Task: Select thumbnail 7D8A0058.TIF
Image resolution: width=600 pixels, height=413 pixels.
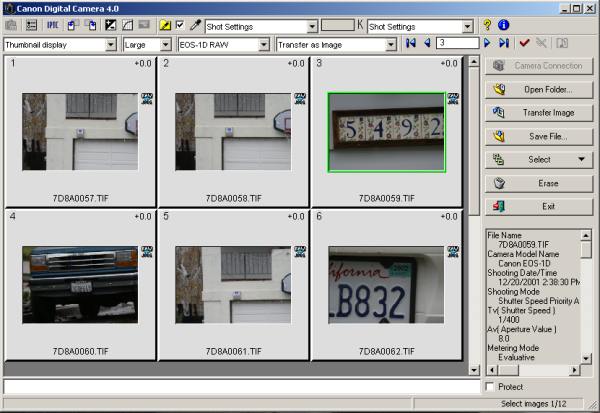Action: 233,132
